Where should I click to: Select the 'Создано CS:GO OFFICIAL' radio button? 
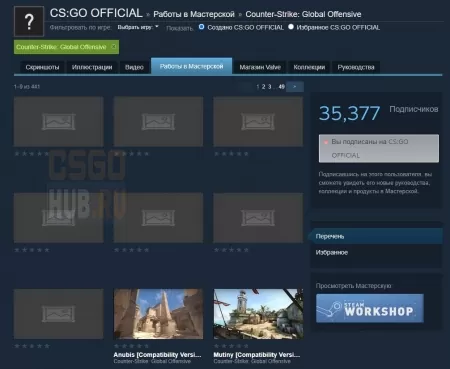pyautogui.click(x=201, y=27)
